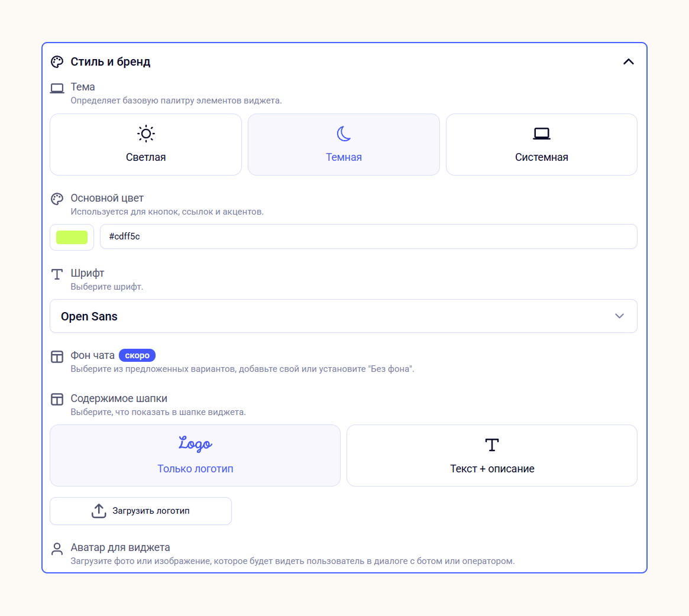Click the layout icon beside Фон чата
The image size is (689, 616).
(57, 356)
